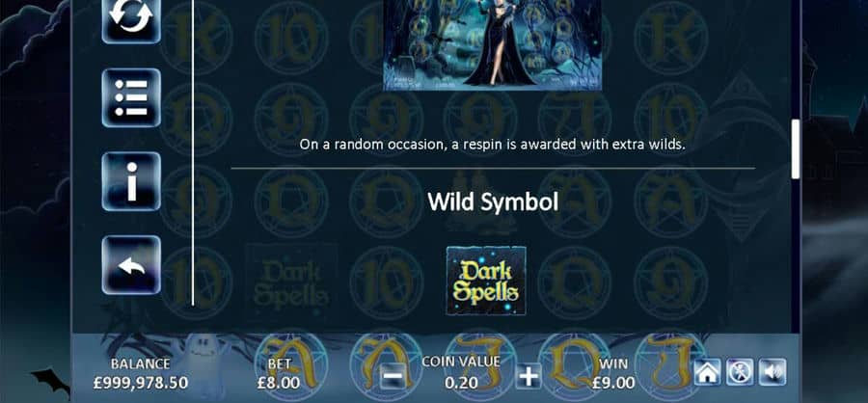The image size is (868, 403).
Task: Click the BALANCE £999,978.50 display
Action: pyautogui.click(x=141, y=373)
